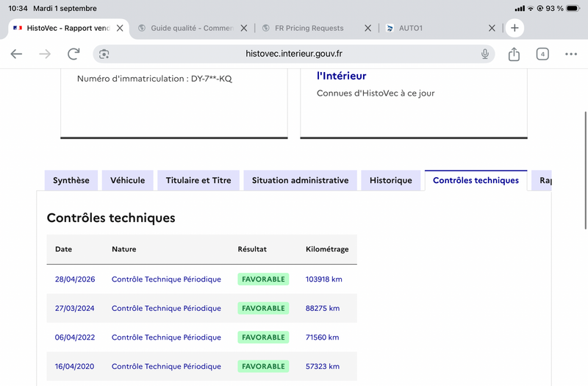Click the 28/04/2026 inspection date
Image resolution: width=588 pixels, height=386 pixels.
pos(75,279)
